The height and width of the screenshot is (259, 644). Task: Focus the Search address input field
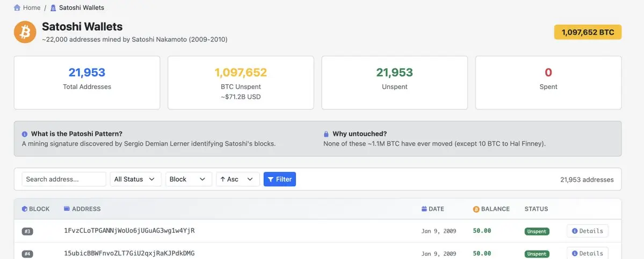[x=64, y=179]
